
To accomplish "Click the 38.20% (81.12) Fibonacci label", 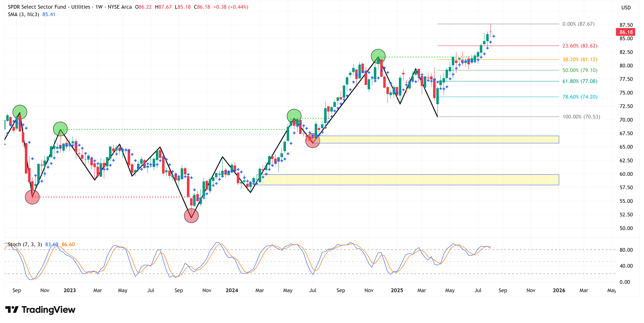I will pos(580,59).
